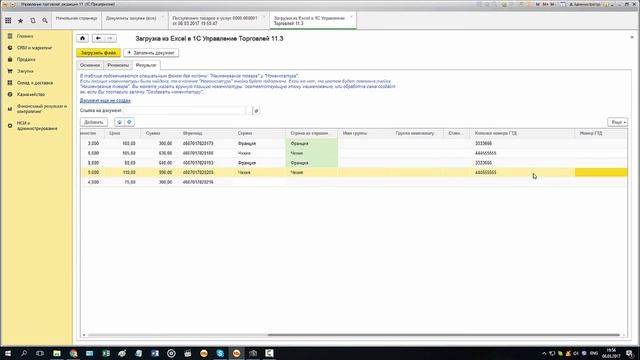Viewport: 640px width, 360px height.
Task: Open Склад и доставка section in sidebar
Action: pyautogui.click(x=35, y=83)
